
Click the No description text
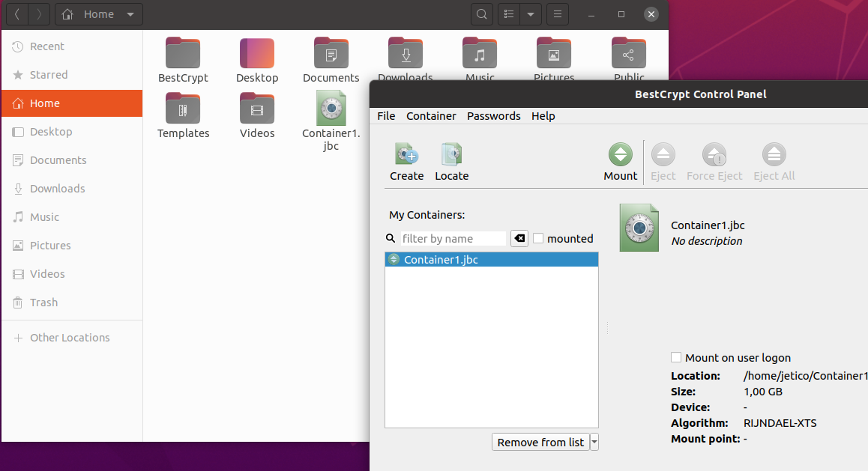pos(706,241)
